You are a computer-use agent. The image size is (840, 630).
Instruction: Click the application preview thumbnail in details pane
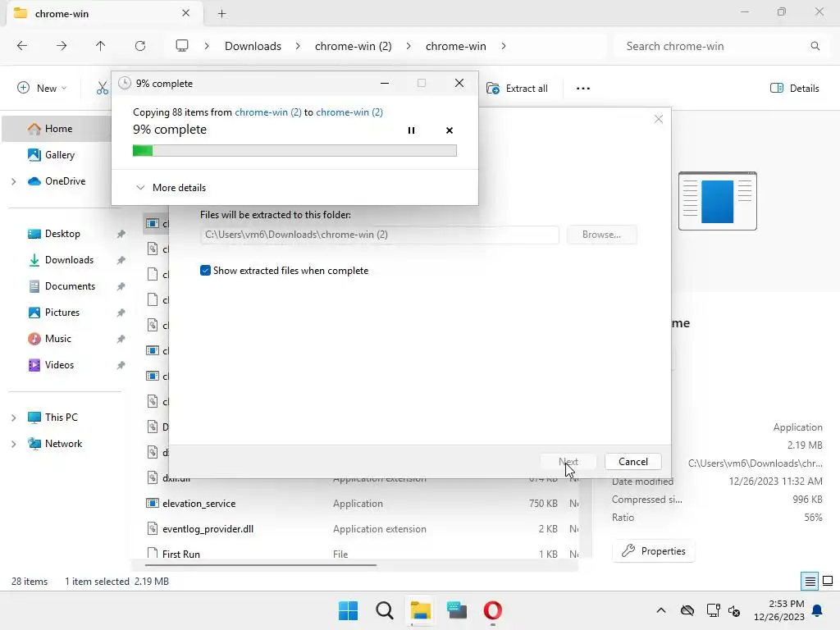717,201
